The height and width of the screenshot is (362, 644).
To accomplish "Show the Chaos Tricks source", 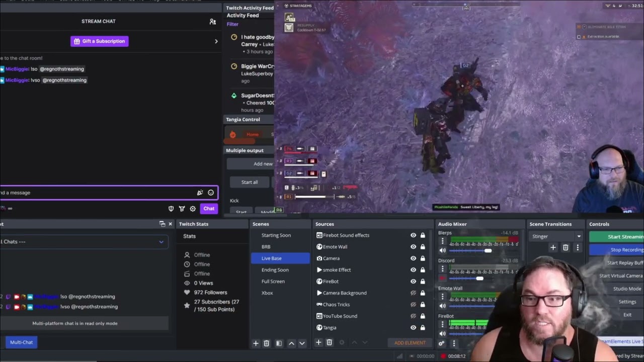I will (x=413, y=305).
